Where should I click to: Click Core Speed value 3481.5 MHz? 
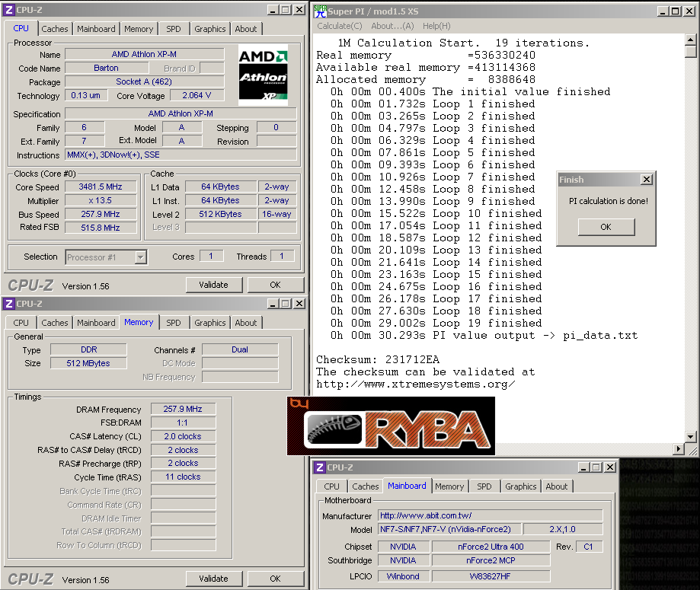[x=101, y=187]
